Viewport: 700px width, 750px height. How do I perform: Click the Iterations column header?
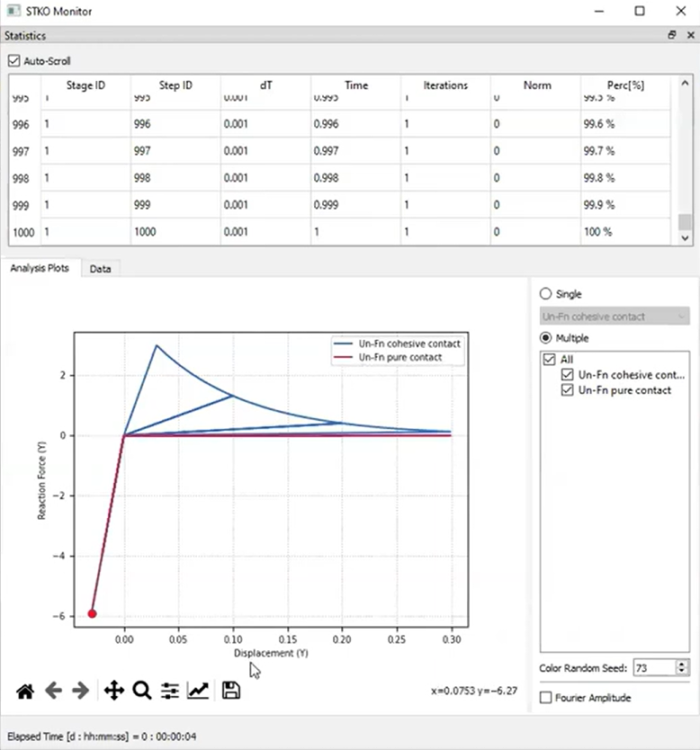445,85
